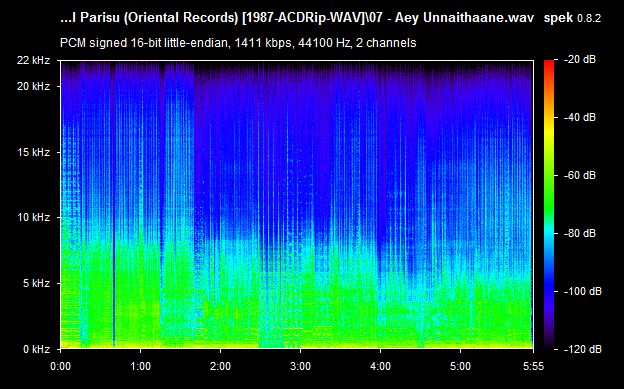Viewport: 624px width, 389px height.
Task: Click the 22 kHz frequency label
Action: click(33, 61)
